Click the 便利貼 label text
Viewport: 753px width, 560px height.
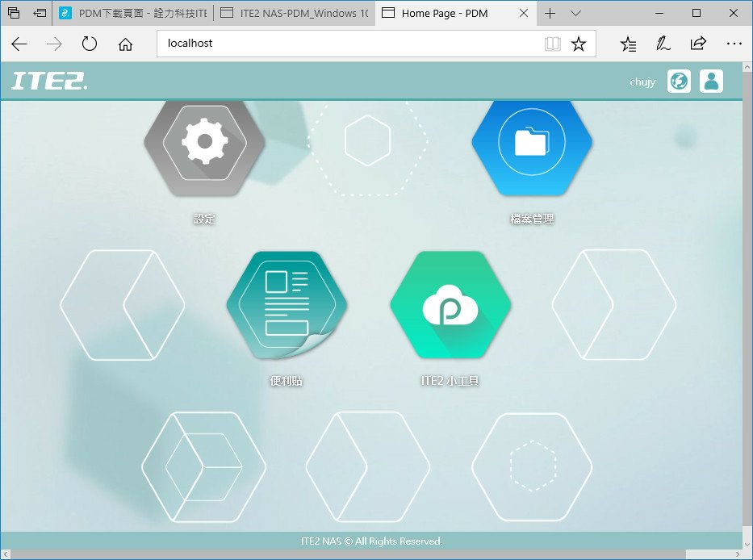tap(287, 381)
